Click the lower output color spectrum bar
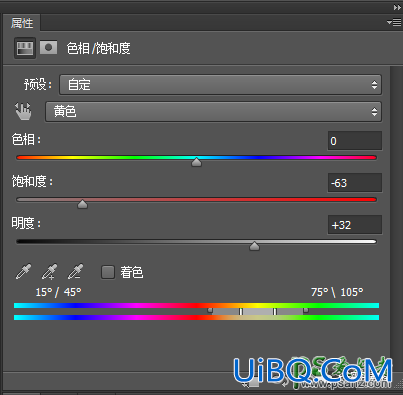Image resolution: width=403 pixels, height=395 pixels. (196, 317)
